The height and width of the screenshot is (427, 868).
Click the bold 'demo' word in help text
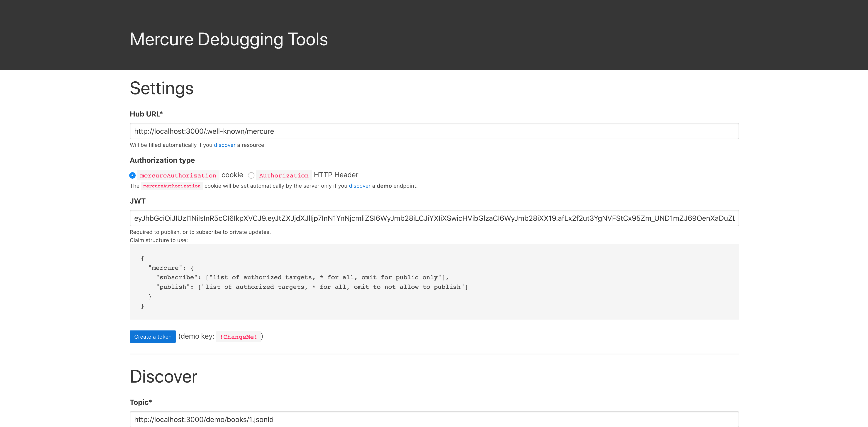[x=384, y=186]
